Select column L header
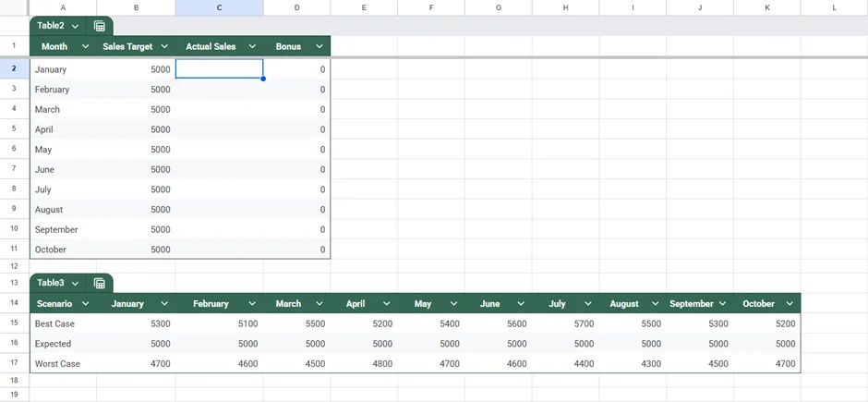This screenshot has width=868, height=402. [834, 7]
